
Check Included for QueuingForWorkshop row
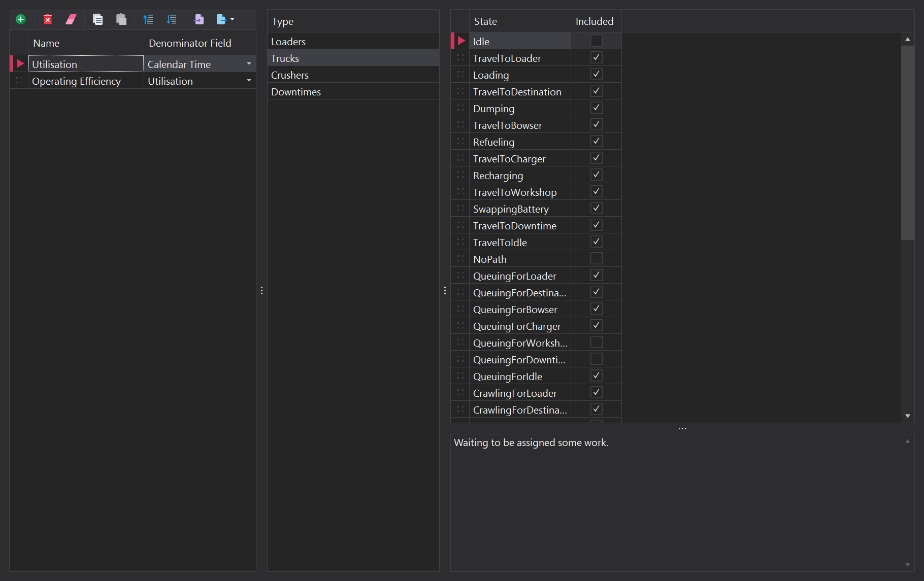(x=597, y=342)
